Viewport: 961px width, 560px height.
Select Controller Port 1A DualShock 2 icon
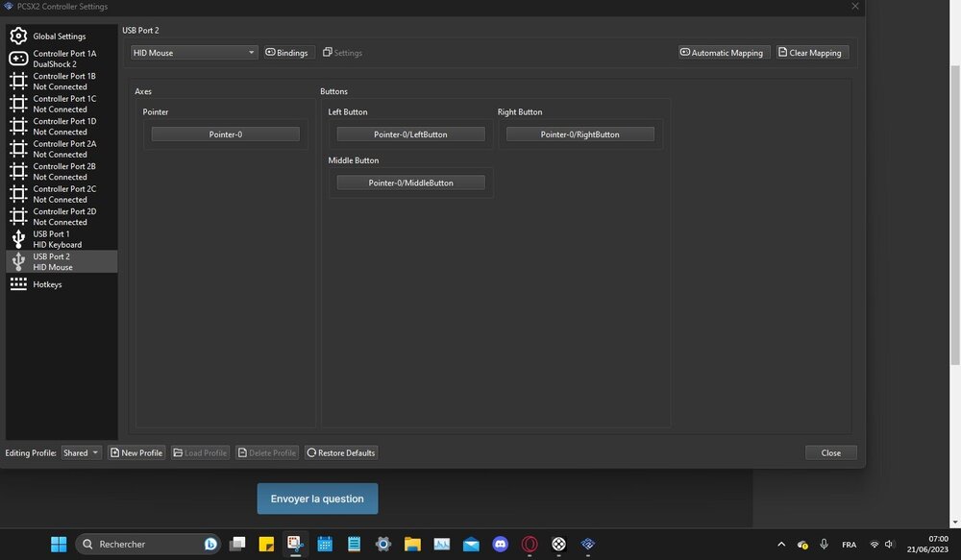pyautogui.click(x=18, y=59)
